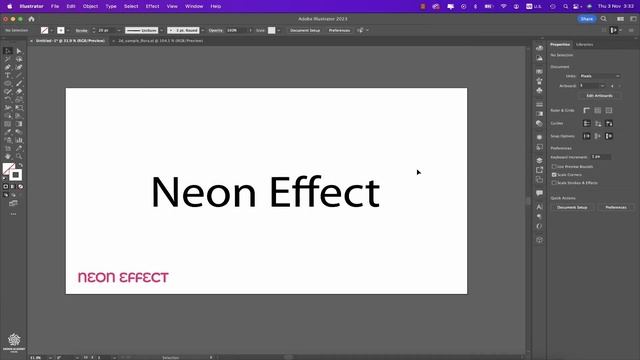Open the Wi-Fi status menu
The width and height of the screenshot is (640, 360).
coord(504,7)
